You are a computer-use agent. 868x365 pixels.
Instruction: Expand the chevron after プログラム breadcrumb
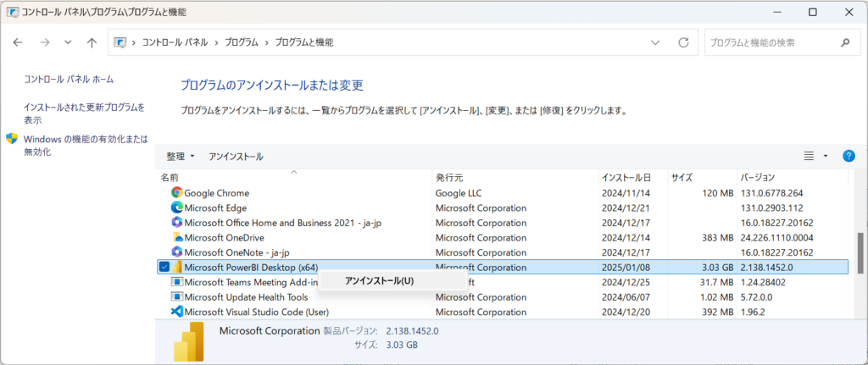pyautogui.click(x=267, y=42)
